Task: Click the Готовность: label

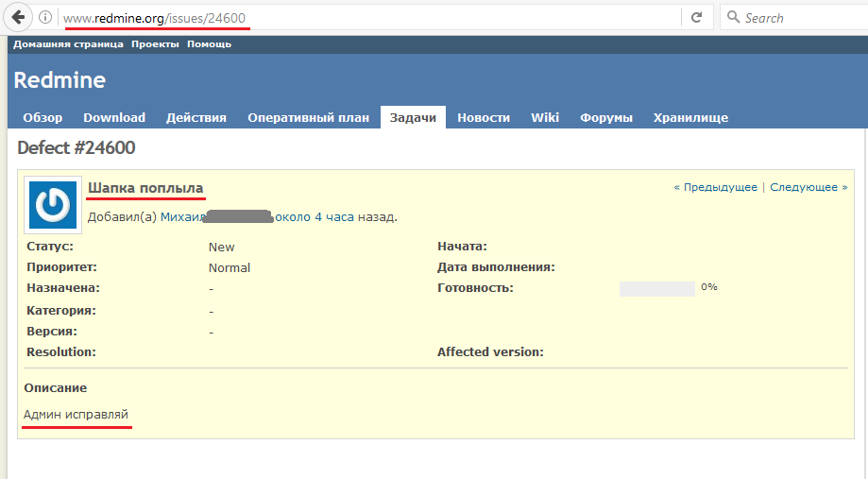Action: (475, 288)
